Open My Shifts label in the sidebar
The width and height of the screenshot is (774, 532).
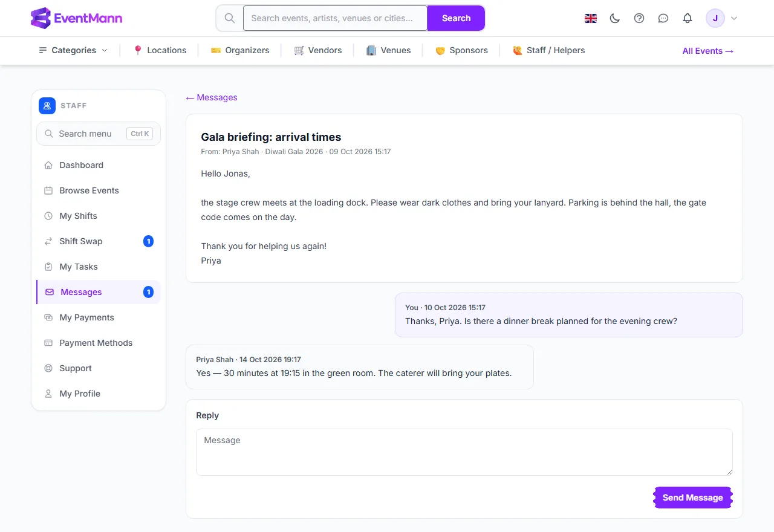78,216
